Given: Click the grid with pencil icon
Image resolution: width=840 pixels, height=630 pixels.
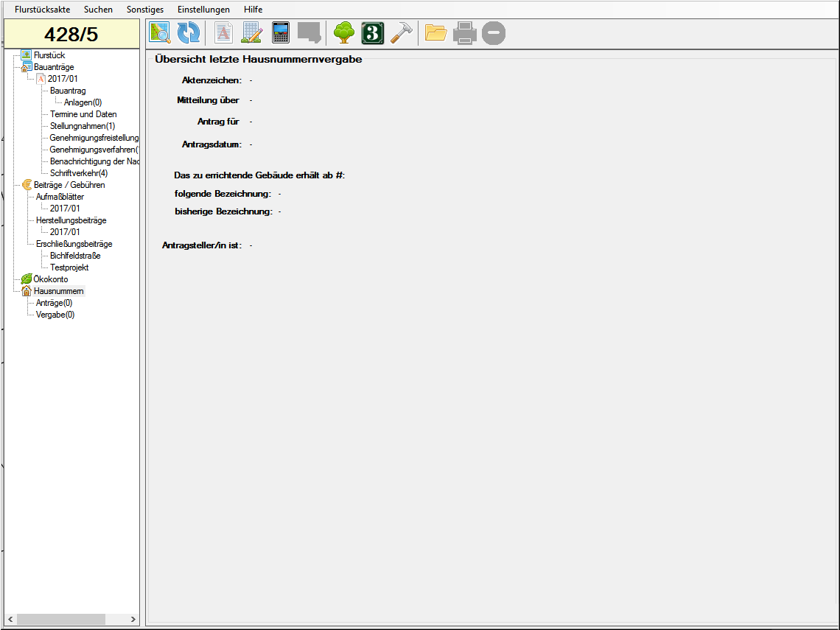Looking at the screenshot, I should pos(252,32).
